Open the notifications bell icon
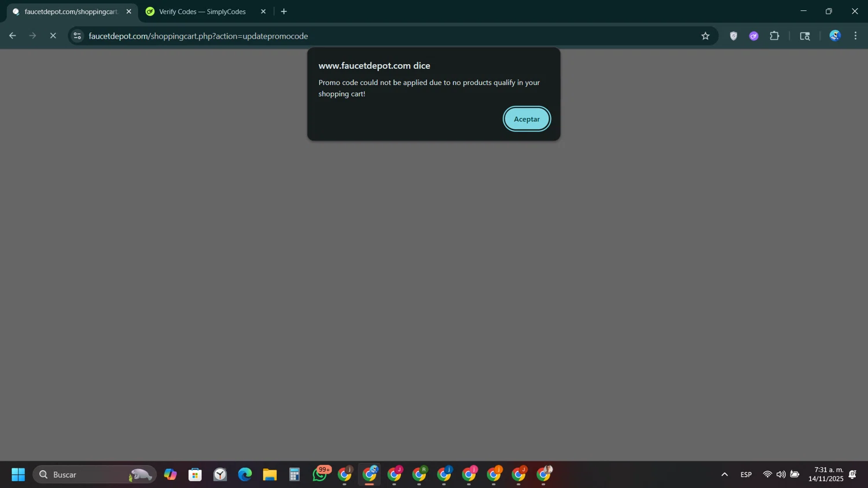 pos(852,475)
